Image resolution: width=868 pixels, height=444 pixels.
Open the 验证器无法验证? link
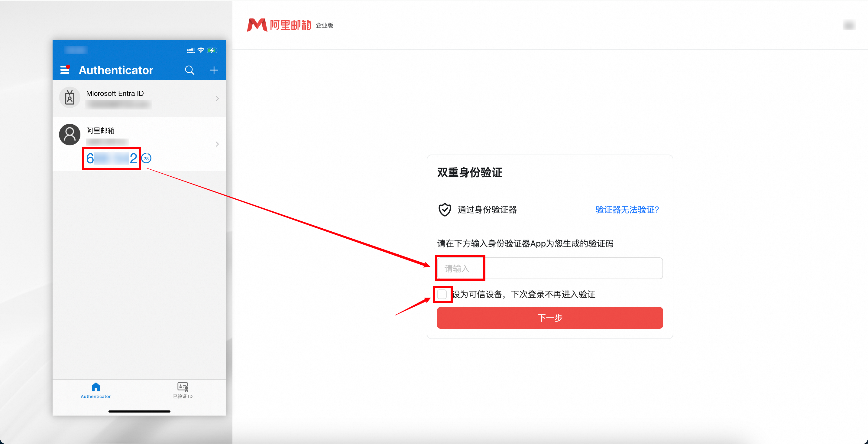click(x=627, y=210)
